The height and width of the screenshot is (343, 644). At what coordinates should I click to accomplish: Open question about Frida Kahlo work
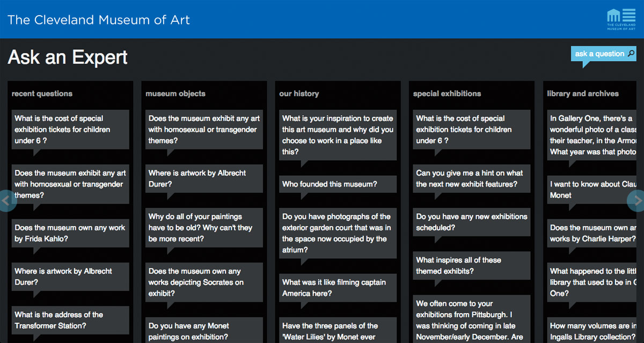(70, 233)
